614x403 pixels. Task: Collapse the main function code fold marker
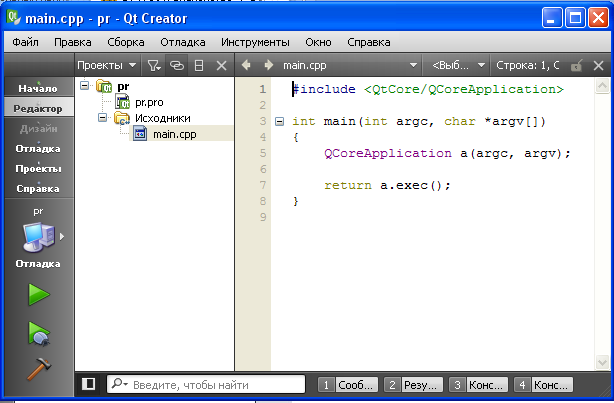(279, 121)
